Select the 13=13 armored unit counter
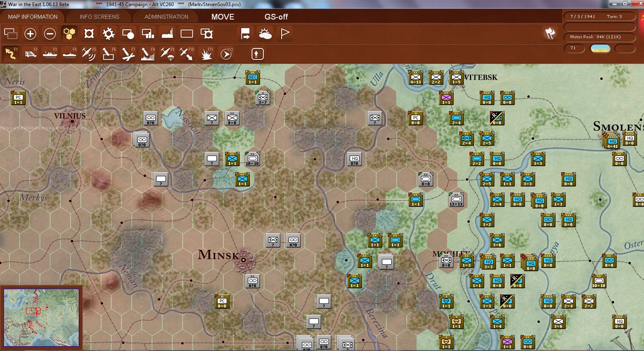Image resolution: width=644 pixels, height=351 pixels. (457, 200)
